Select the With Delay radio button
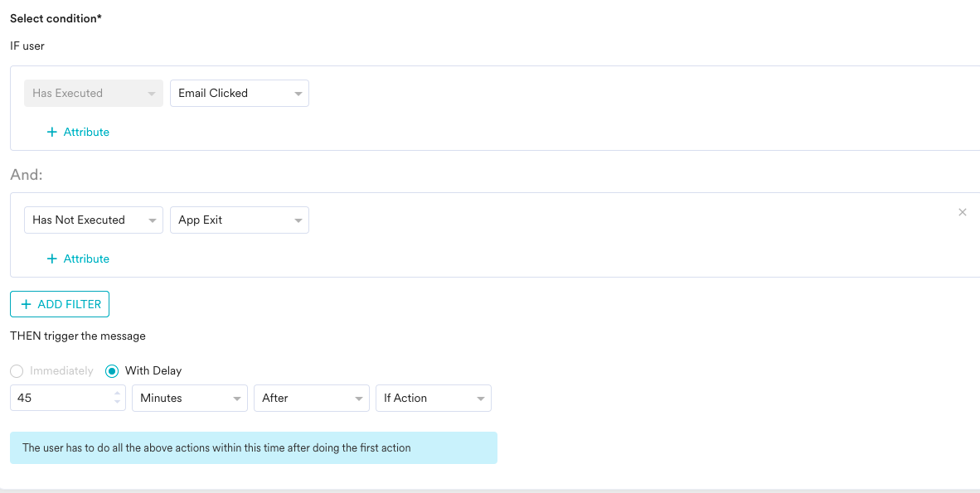Viewport: 980px width, 493px height. pyautogui.click(x=112, y=371)
